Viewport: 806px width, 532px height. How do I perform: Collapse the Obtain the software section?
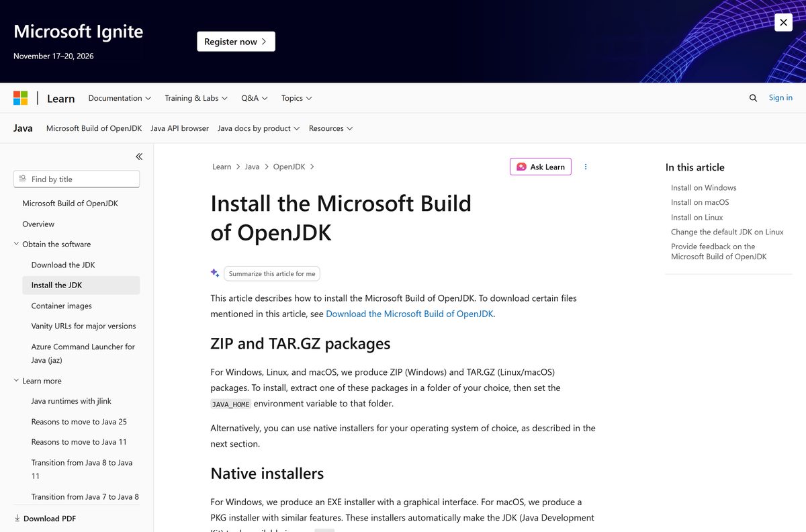[x=17, y=244]
